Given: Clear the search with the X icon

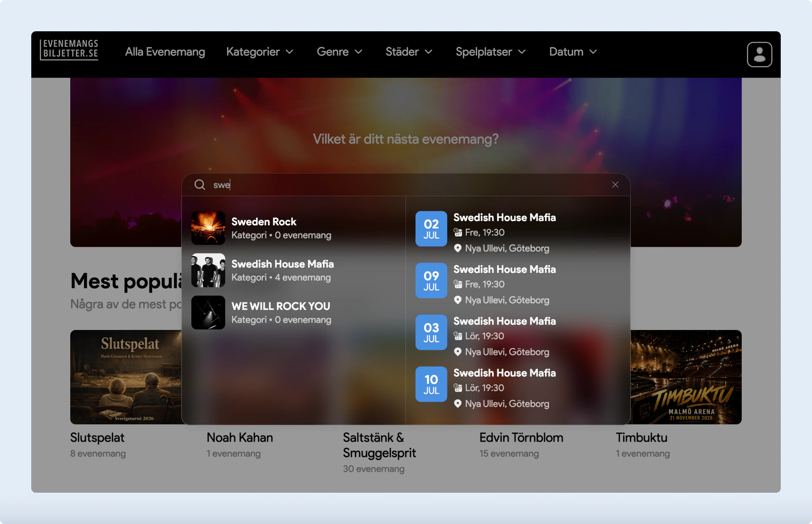Looking at the screenshot, I should (615, 184).
